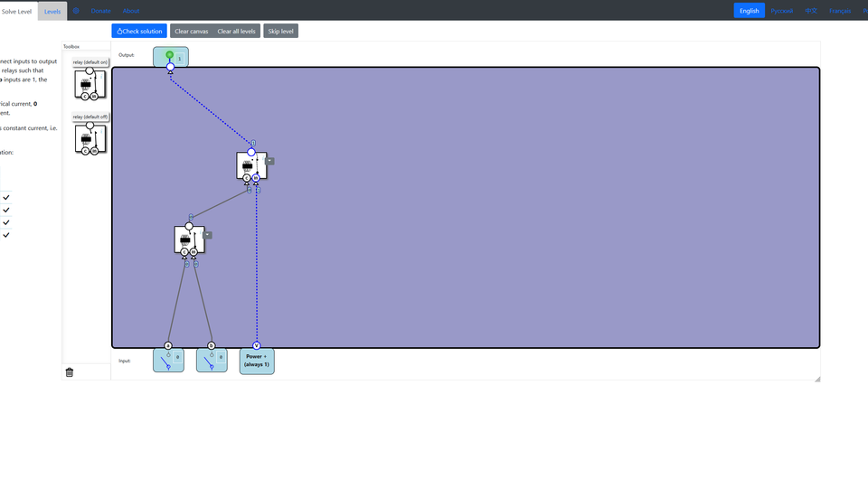Click the Power + (always 1) source block
This screenshot has width=868, height=488.
point(257,361)
